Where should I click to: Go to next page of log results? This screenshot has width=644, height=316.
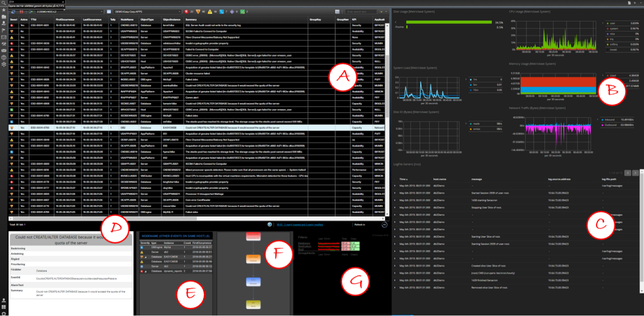[x=636, y=173]
